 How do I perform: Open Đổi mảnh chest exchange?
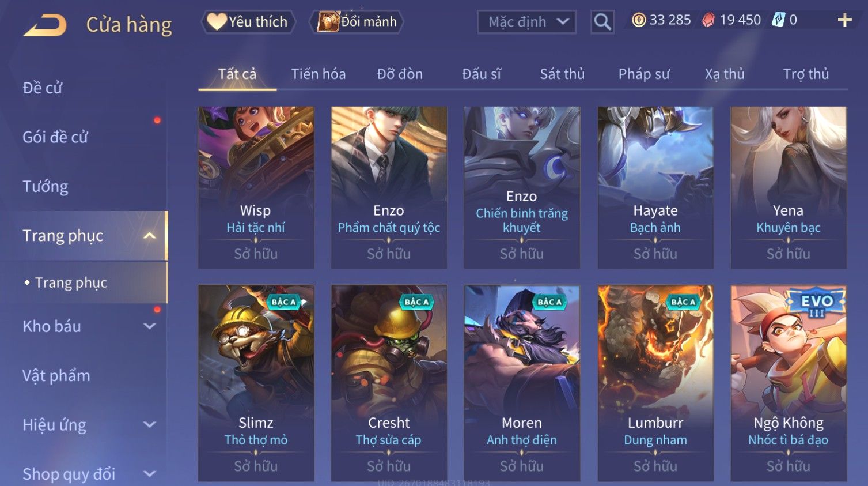pos(356,22)
